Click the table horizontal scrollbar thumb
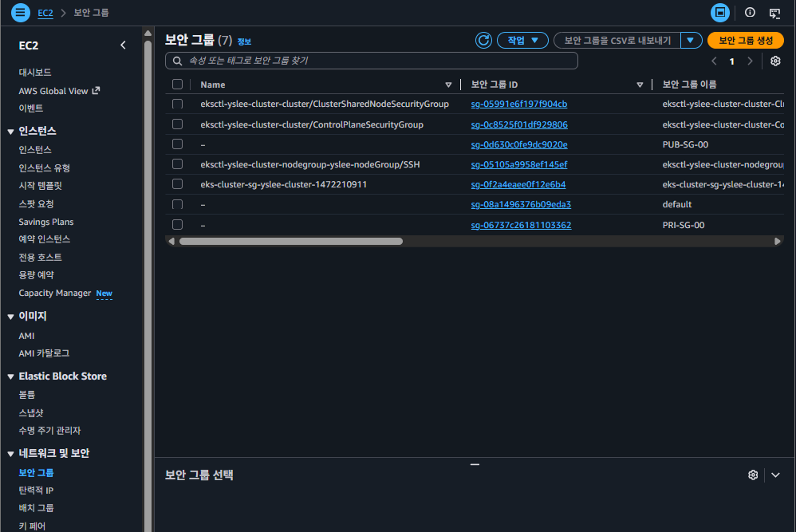The height and width of the screenshot is (532, 796). click(x=291, y=241)
